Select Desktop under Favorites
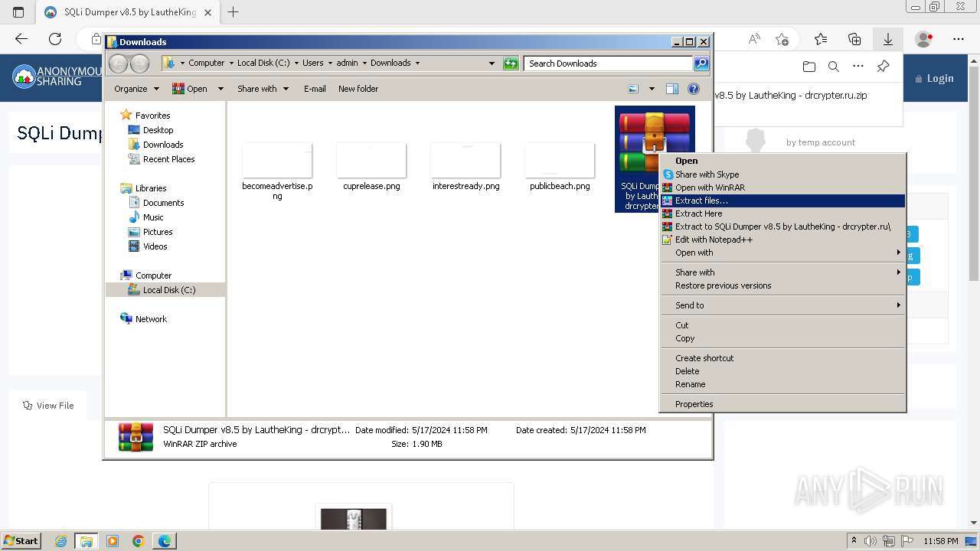 158,130
